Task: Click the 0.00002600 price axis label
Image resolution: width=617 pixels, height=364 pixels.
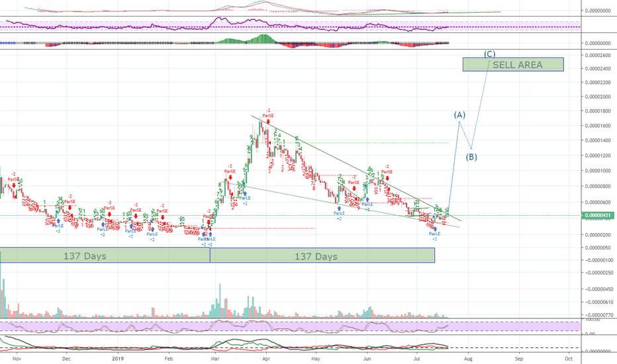Action: point(598,56)
